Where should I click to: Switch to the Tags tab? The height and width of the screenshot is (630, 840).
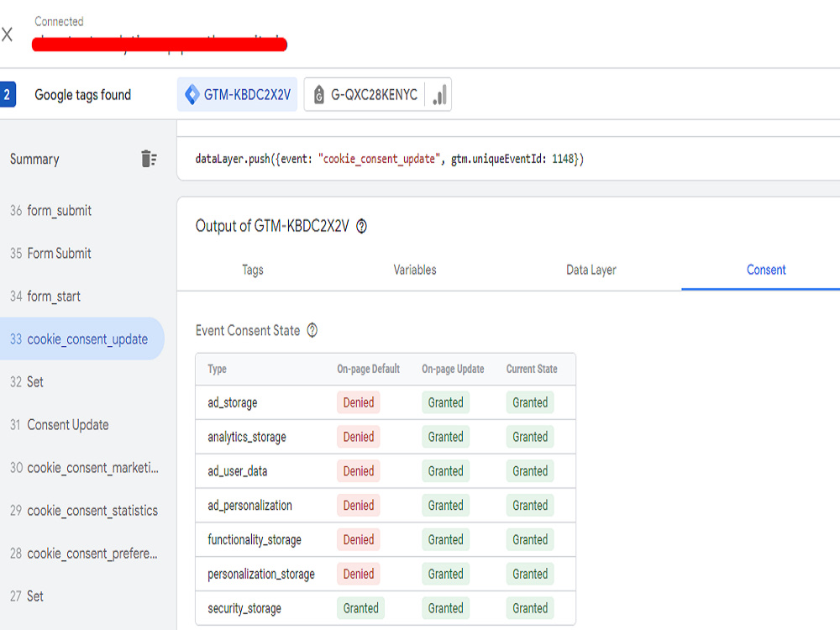pyautogui.click(x=252, y=270)
